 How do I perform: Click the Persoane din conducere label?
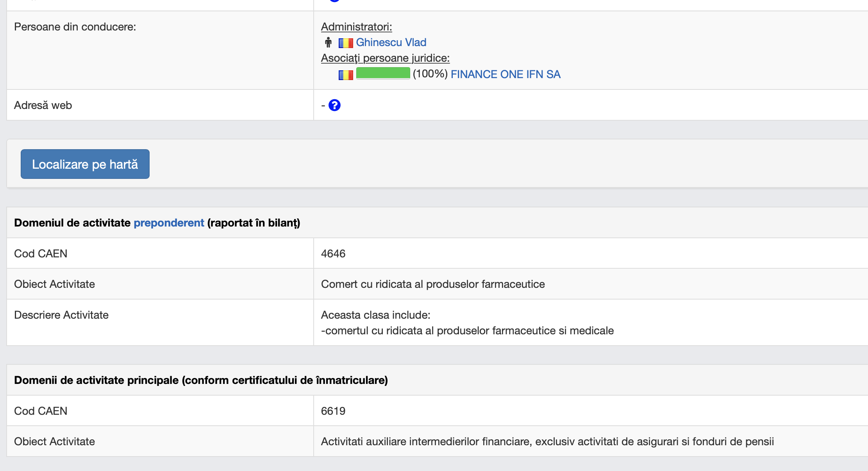pyautogui.click(x=75, y=27)
